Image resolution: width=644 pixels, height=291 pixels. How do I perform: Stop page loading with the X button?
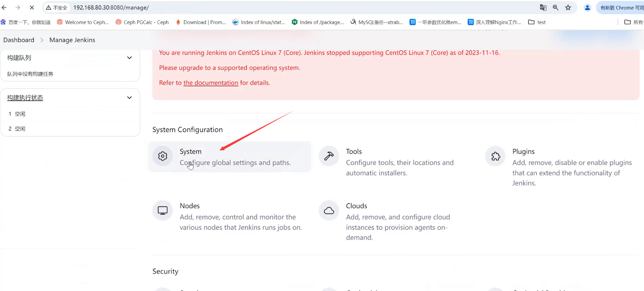click(x=32, y=8)
